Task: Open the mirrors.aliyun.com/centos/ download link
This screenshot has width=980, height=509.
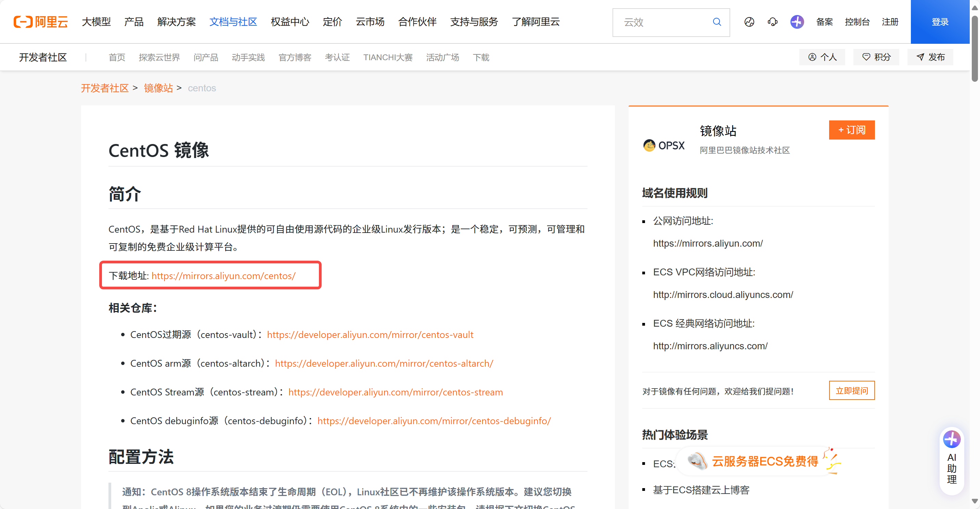Action: coord(223,276)
